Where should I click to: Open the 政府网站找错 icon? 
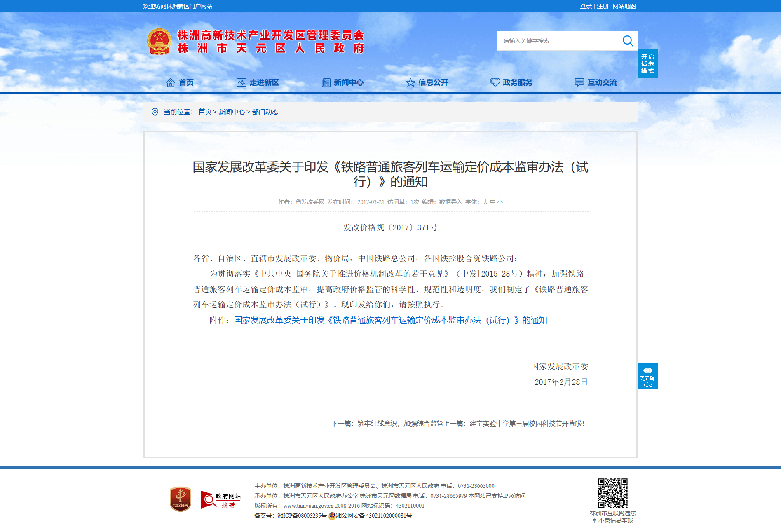pos(221,500)
